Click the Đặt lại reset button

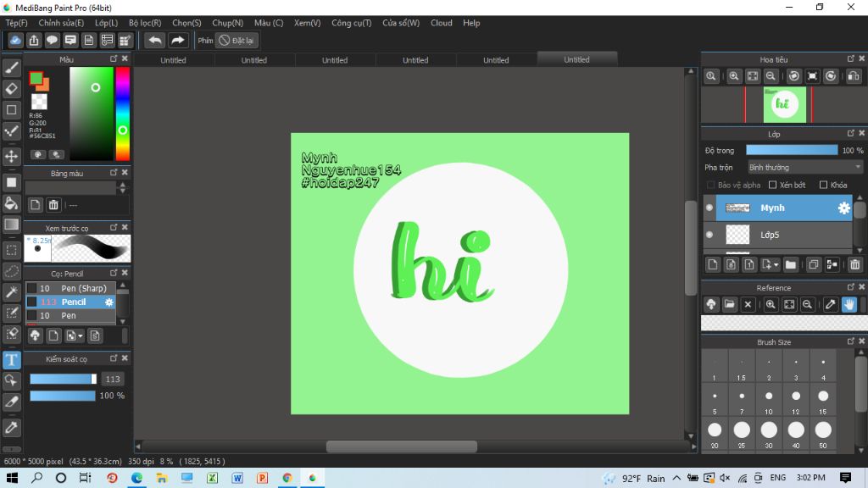[x=237, y=41]
